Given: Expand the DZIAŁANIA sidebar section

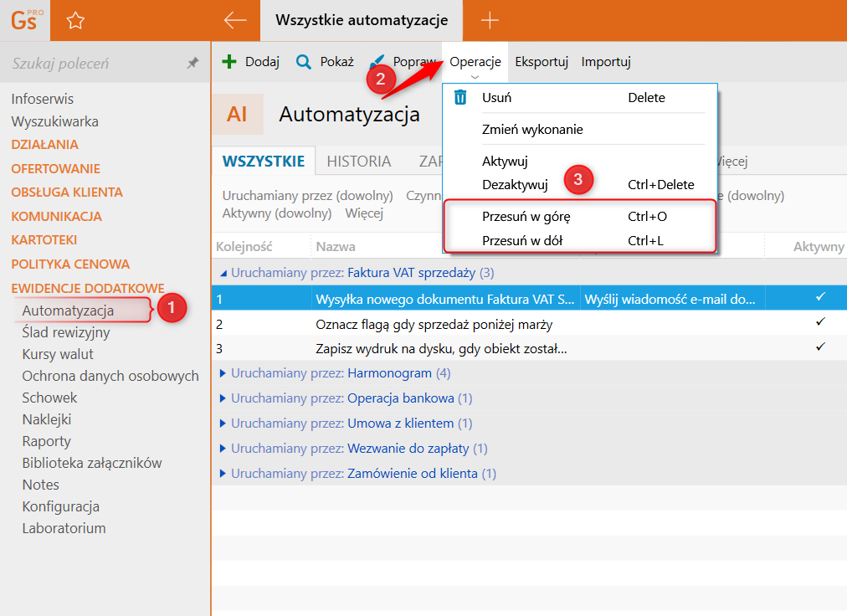Looking at the screenshot, I should tap(45, 145).
